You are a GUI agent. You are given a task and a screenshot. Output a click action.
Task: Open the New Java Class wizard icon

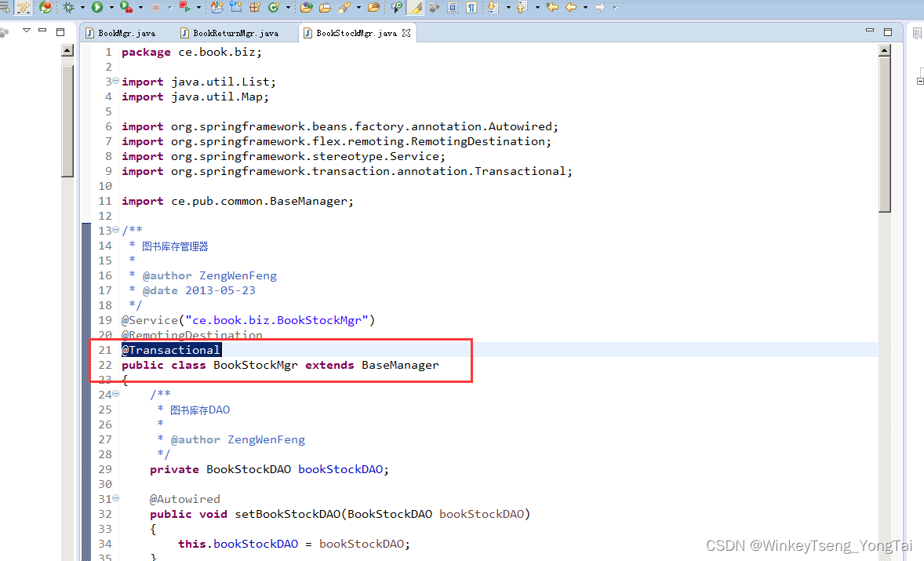point(274,8)
